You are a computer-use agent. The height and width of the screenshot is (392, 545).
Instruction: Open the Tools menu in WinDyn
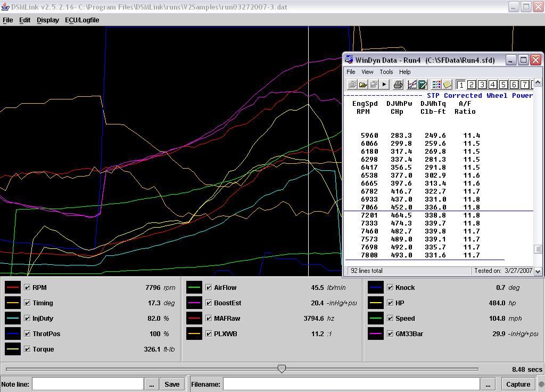(x=386, y=72)
